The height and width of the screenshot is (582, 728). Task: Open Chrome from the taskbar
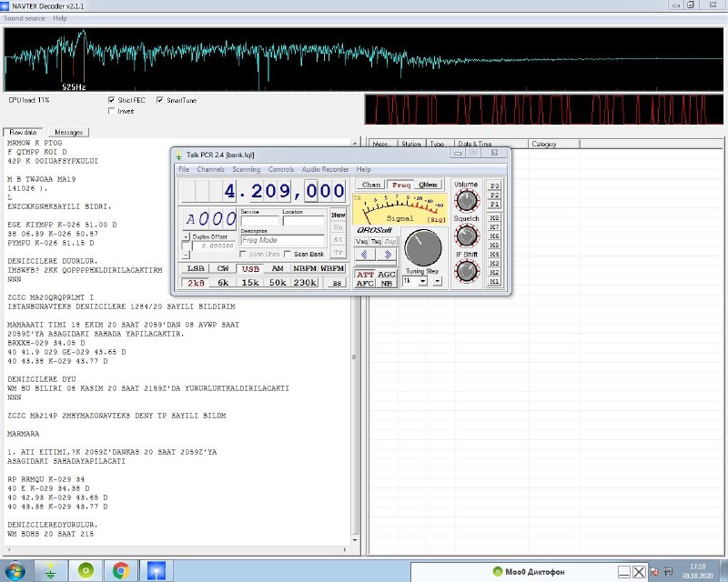[x=120, y=570]
